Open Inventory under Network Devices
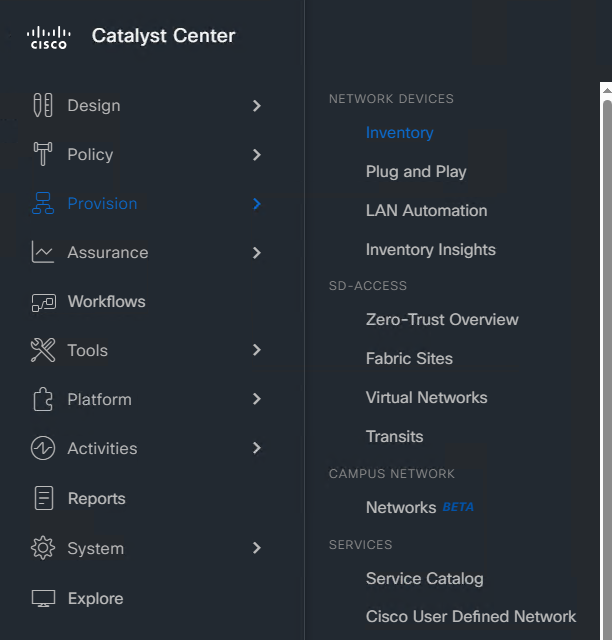The width and height of the screenshot is (612, 640). point(399,133)
